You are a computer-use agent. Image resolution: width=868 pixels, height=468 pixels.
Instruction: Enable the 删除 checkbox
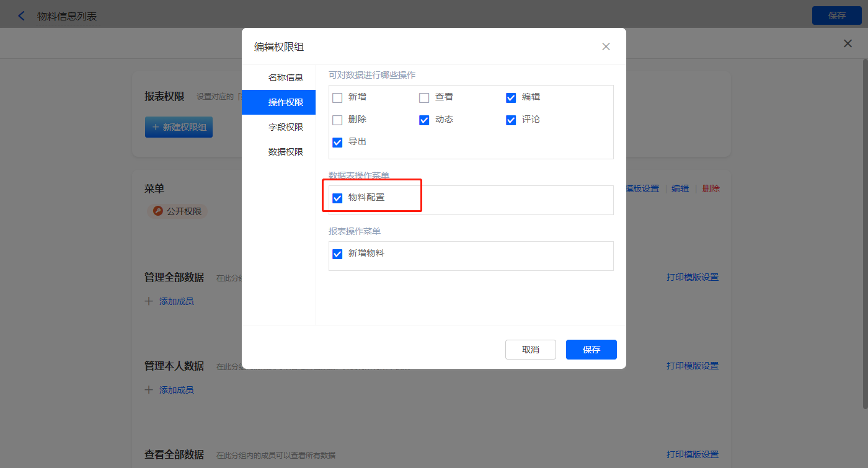tap(337, 120)
